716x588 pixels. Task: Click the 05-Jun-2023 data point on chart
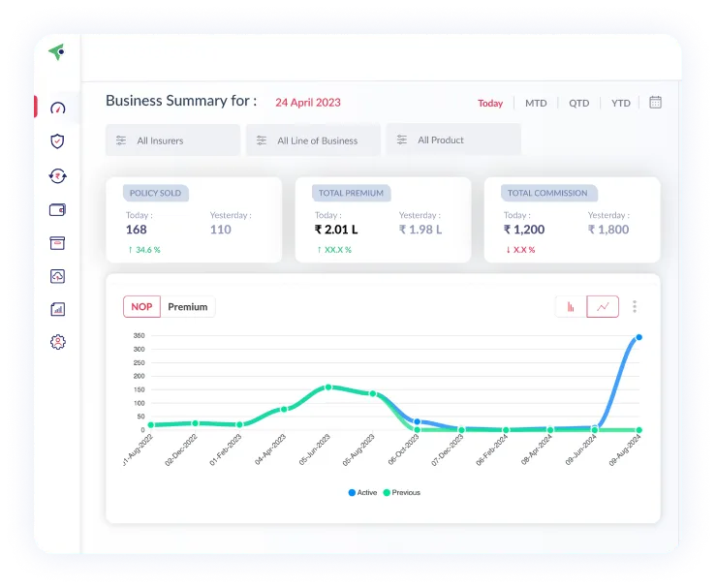point(328,387)
